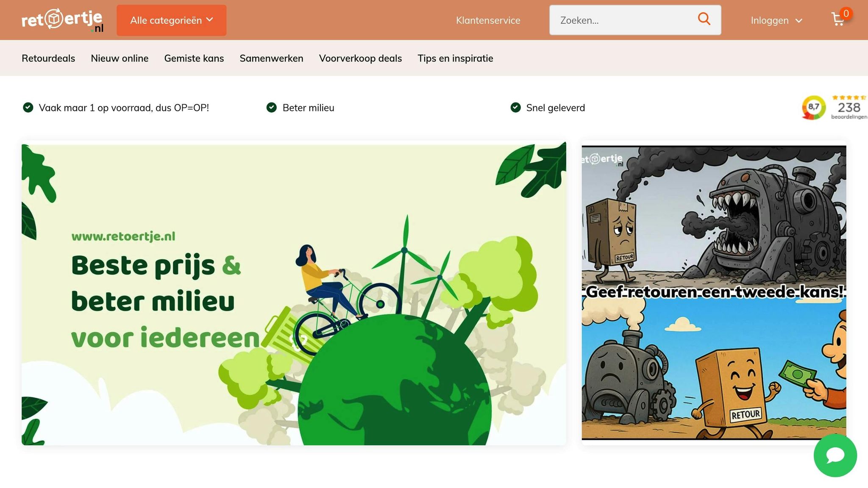Click the checkmark beside Vaak maar 1 op voorraad
Image resolution: width=868 pixels, height=488 pixels.
click(x=28, y=108)
